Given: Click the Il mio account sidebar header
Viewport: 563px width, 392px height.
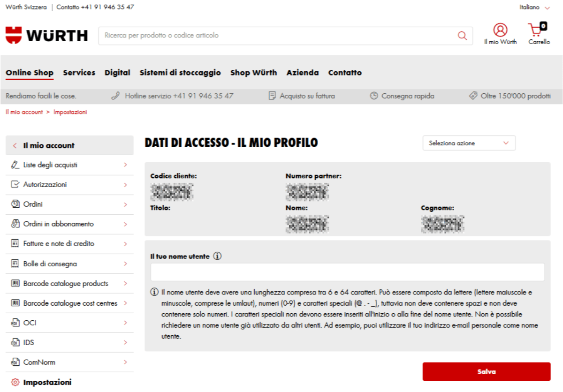Looking at the screenshot, I should tap(69, 145).
